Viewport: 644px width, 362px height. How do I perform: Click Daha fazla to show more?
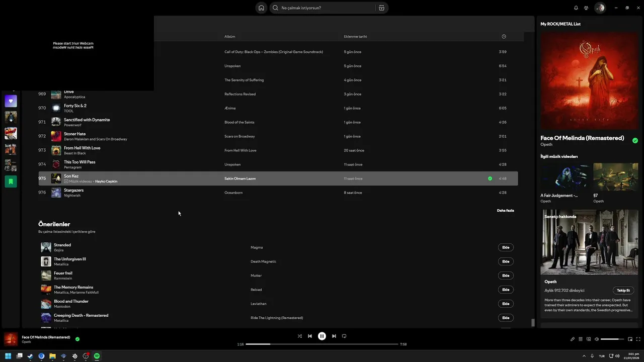tap(506, 211)
